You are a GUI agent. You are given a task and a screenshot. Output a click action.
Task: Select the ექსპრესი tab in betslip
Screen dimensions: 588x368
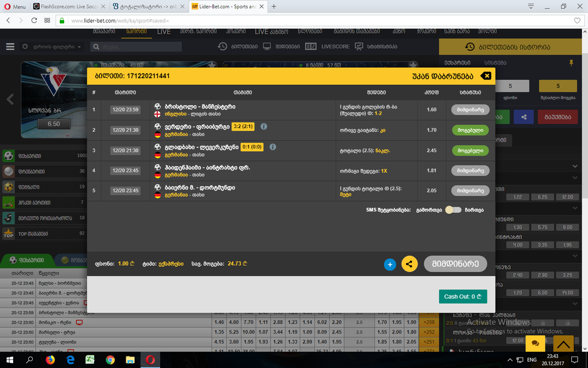click(x=457, y=63)
